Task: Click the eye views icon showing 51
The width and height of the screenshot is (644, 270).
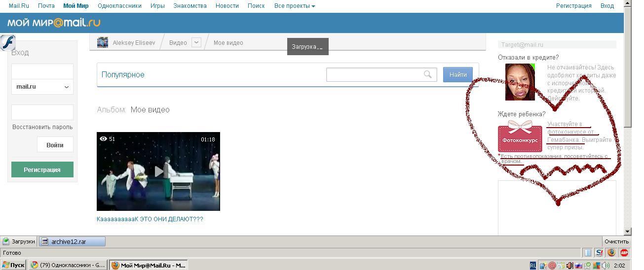Action: point(103,139)
